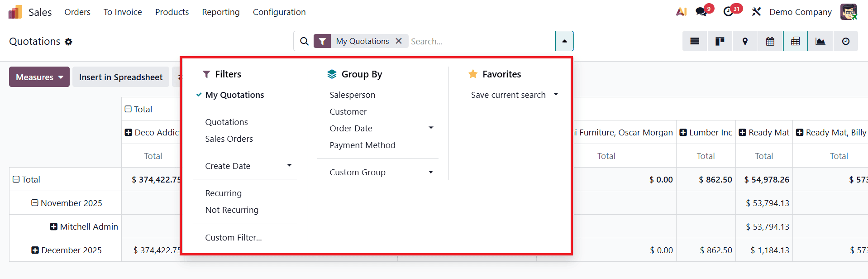Click the Filters section heading
Viewport: 868px width, 279px height.
click(228, 74)
